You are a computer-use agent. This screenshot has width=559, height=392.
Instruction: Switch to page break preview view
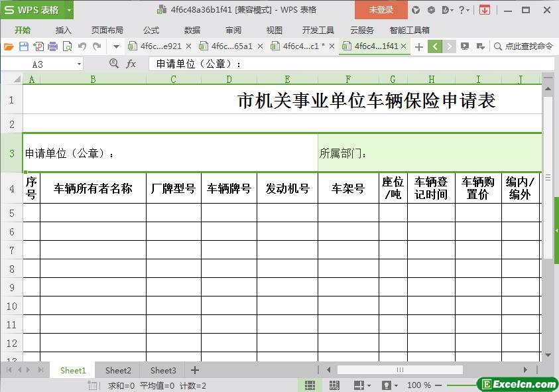pyautogui.click(x=334, y=385)
